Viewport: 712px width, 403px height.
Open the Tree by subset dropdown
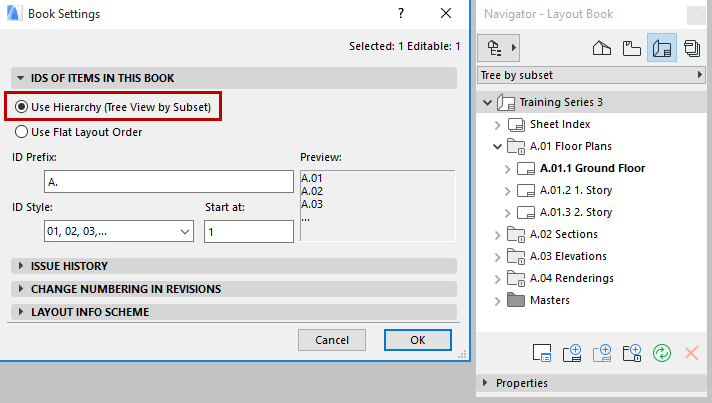coord(592,75)
